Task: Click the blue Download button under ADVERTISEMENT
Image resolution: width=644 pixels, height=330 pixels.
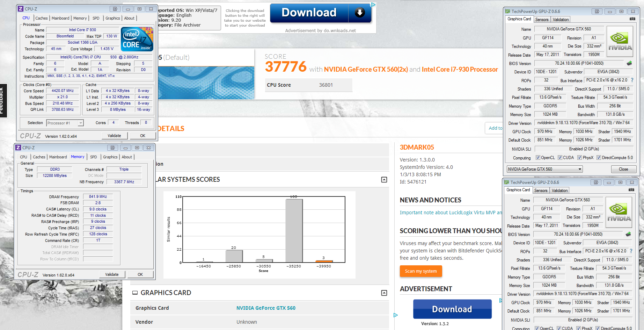Action: click(x=452, y=309)
